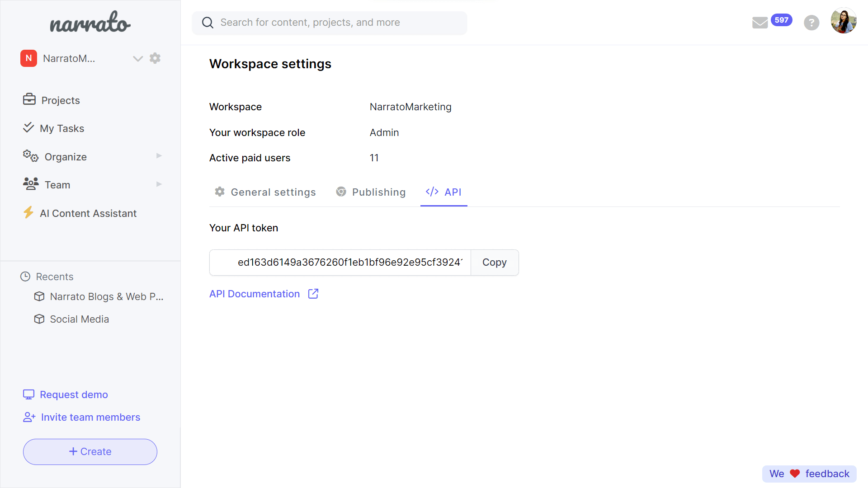
Task: Open Social Media recent project
Action: (x=80, y=319)
